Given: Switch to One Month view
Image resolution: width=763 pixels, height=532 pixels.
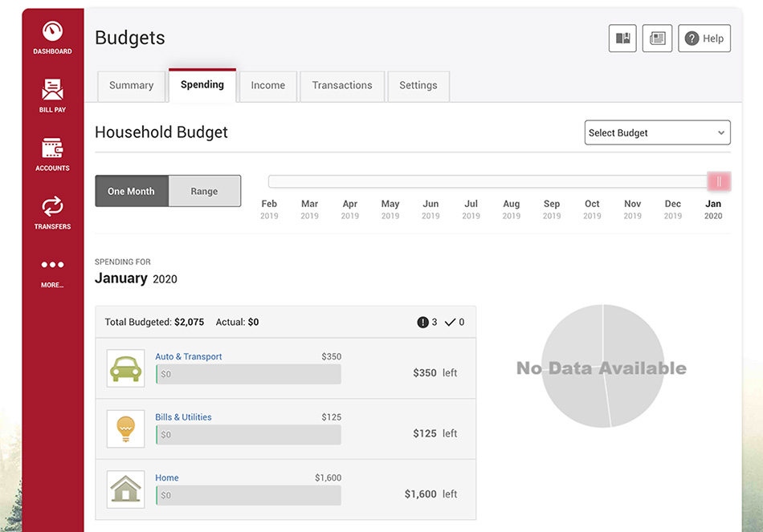Looking at the screenshot, I should 132,191.
